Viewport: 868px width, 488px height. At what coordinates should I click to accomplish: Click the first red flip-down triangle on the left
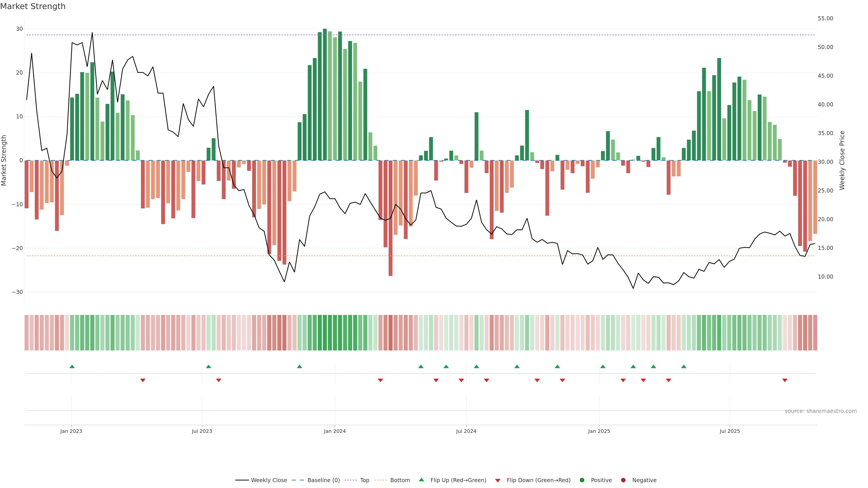[x=143, y=380]
